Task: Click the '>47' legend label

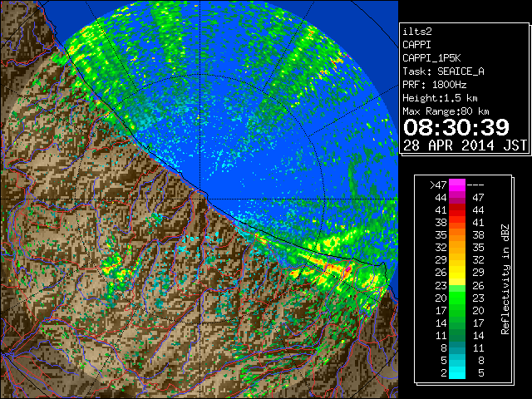Action: (438, 185)
